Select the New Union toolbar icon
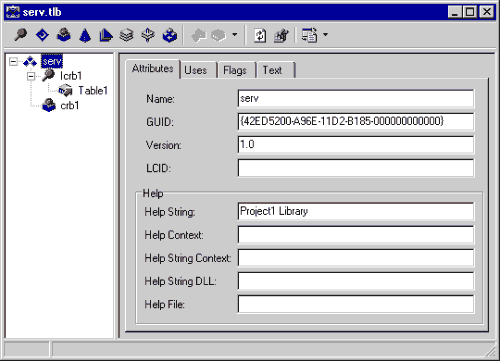Screen dimensions: 500x361 coord(148,35)
